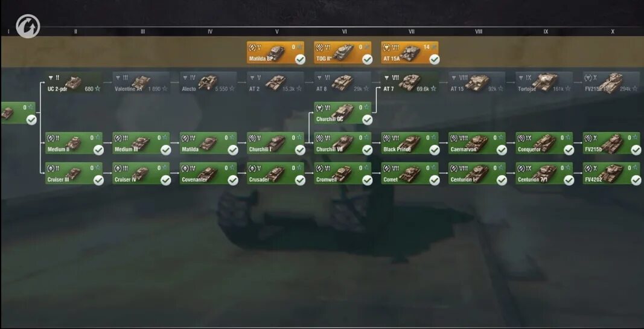644x329 pixels.
Task: Open the Centurion 7/1 tank tile
Action: pos(544,173)
